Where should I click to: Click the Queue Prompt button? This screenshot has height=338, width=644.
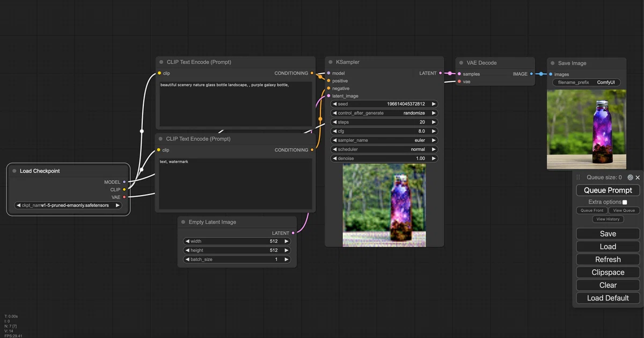point(608,190)
